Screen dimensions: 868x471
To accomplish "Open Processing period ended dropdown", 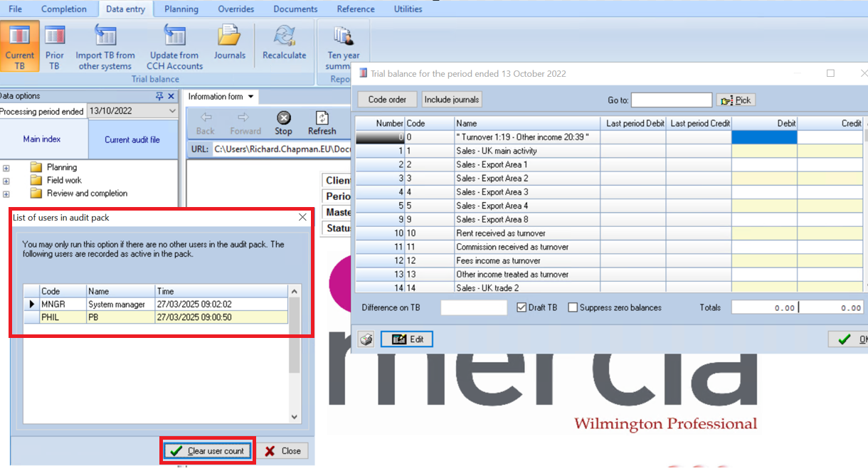I will point(171,111).
